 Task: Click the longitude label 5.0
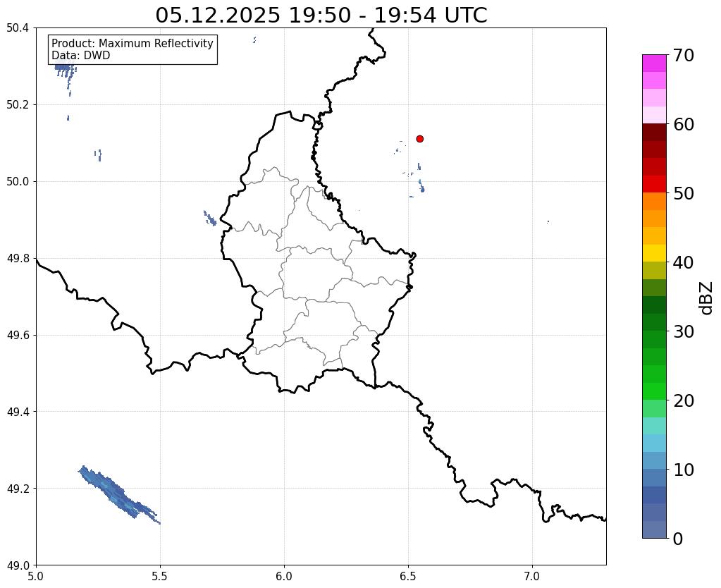coord(36,577)
